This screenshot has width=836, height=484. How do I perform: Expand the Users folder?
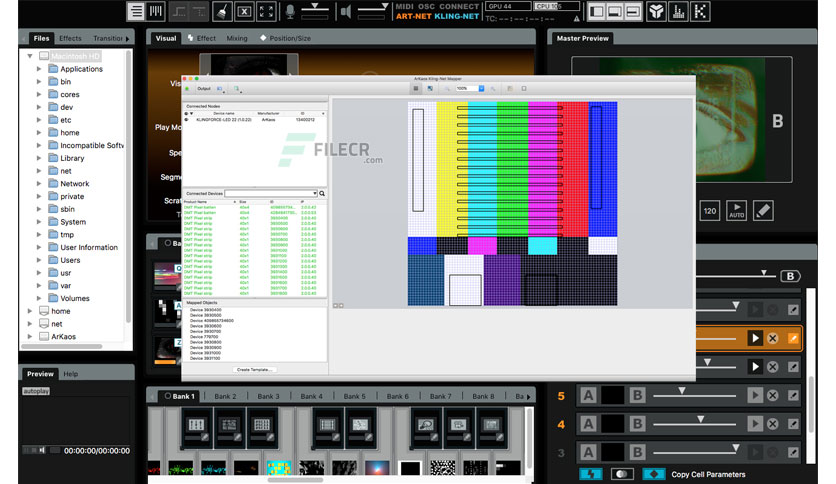39,260
